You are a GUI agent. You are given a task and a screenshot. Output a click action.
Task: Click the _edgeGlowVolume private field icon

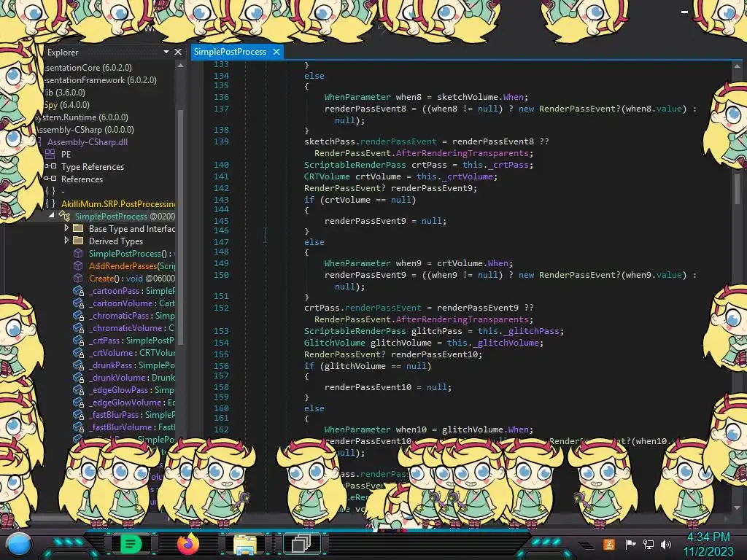click(x=78, y=402)
